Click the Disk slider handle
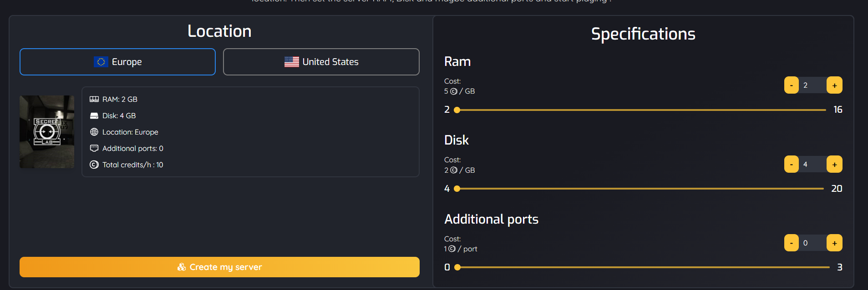The image size is (868, 290). tap(457, 189)
